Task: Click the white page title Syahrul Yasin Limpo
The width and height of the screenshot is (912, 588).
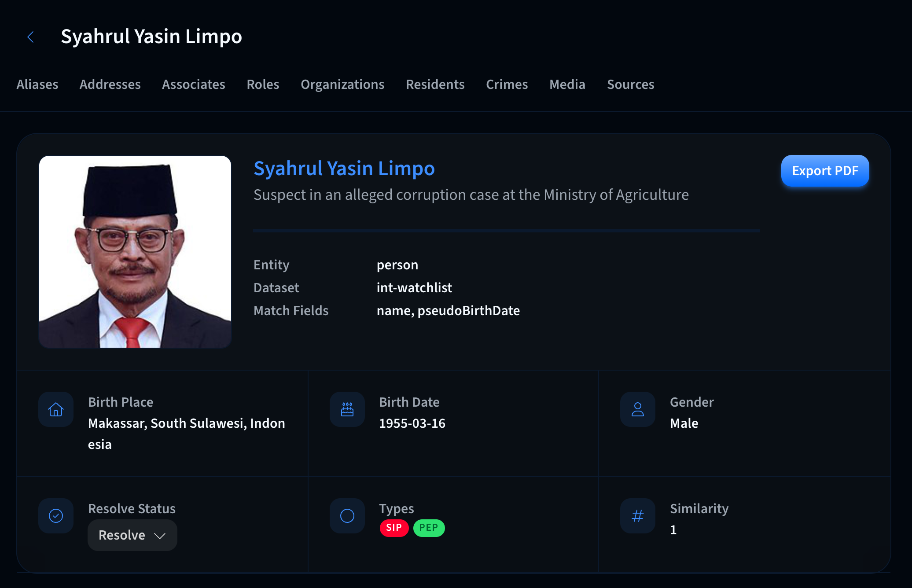Action: point(151,37)
